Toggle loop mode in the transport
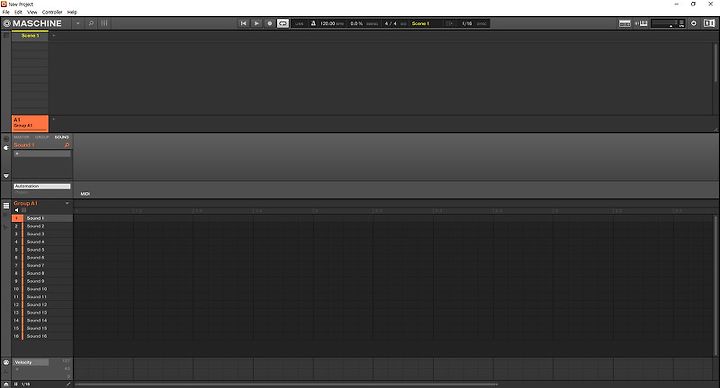This screenshot has height=388, width=720. (x=283, y=23)
